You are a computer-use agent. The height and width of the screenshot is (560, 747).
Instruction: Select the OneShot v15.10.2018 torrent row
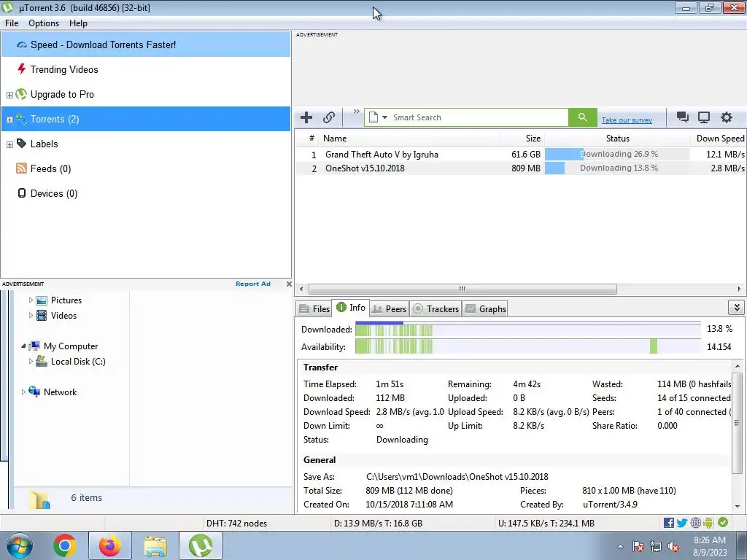[x=520, y=168]
